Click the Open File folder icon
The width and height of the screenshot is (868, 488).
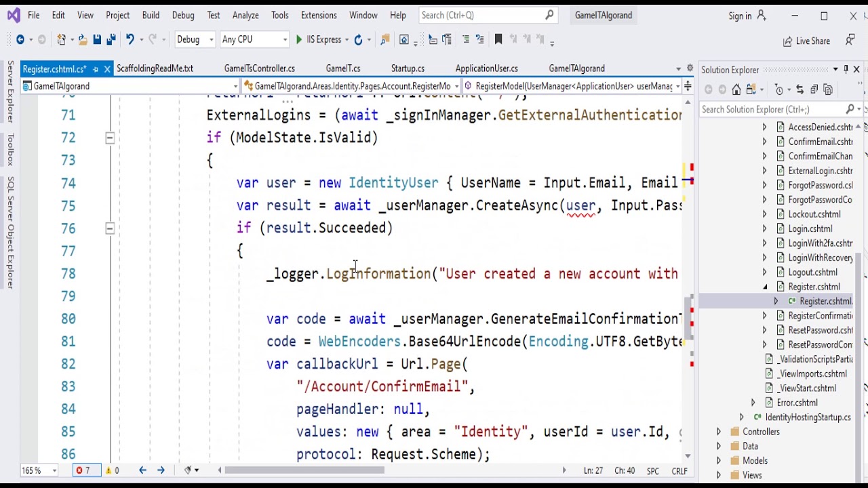tap(83, 40)
